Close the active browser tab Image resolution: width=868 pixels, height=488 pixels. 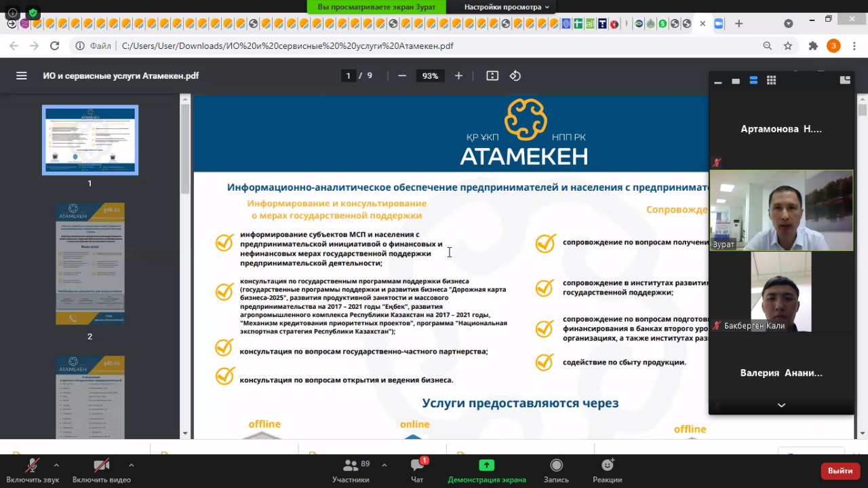(703, 24)
